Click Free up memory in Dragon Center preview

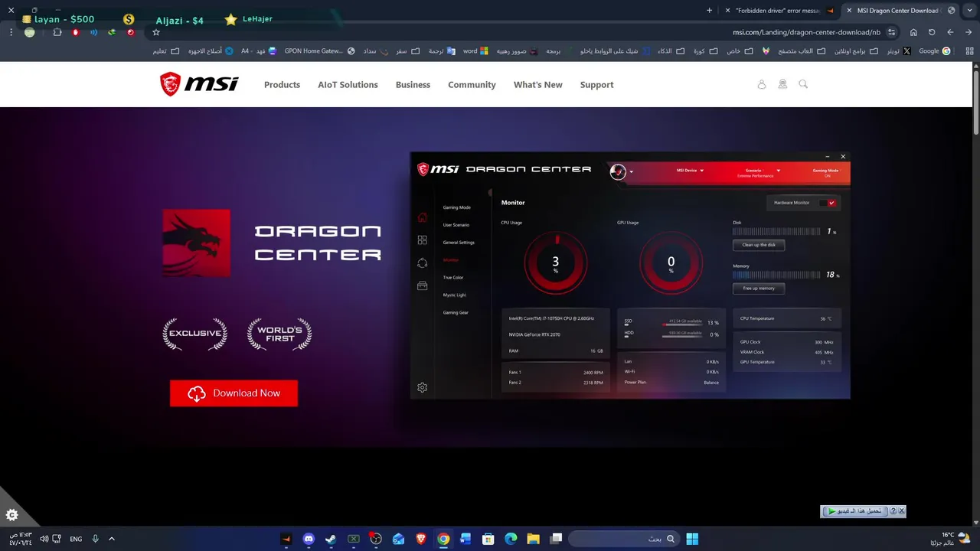pos(759,289)
